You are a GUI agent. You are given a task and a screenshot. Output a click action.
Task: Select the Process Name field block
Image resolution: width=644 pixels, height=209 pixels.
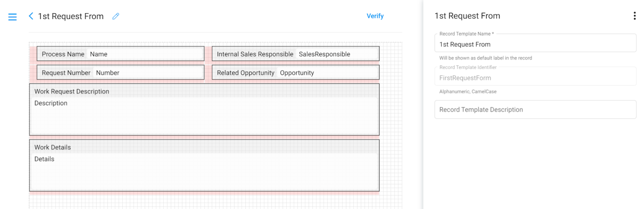pos(120,54)
